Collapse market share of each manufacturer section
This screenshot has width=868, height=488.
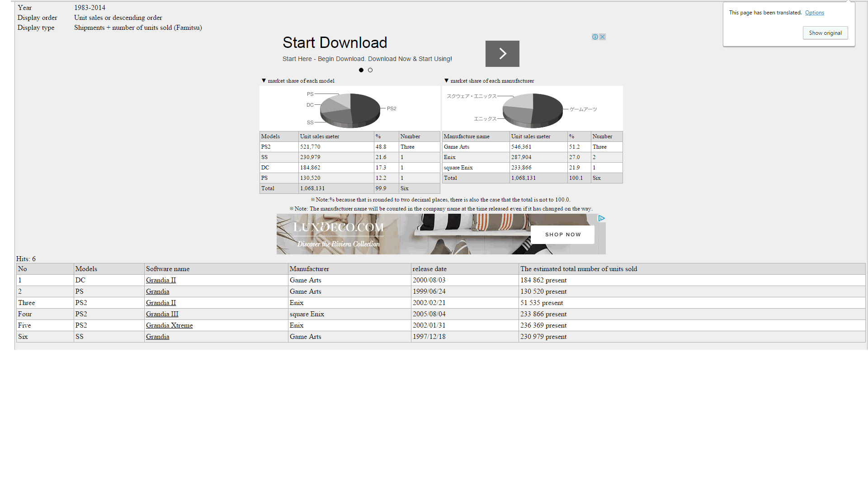coord(447,81)
